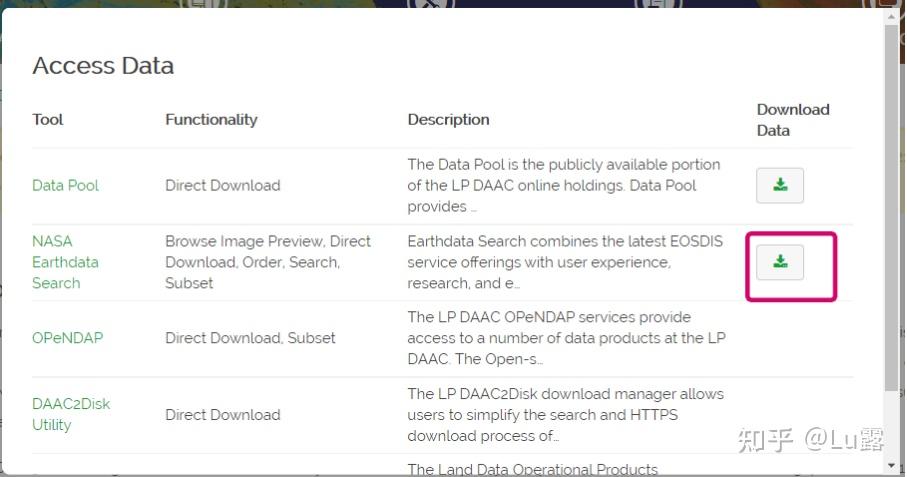Click the Data Pool download icon button
The image size is (907, 477).
pyautogui.click(x=780, y=186)
